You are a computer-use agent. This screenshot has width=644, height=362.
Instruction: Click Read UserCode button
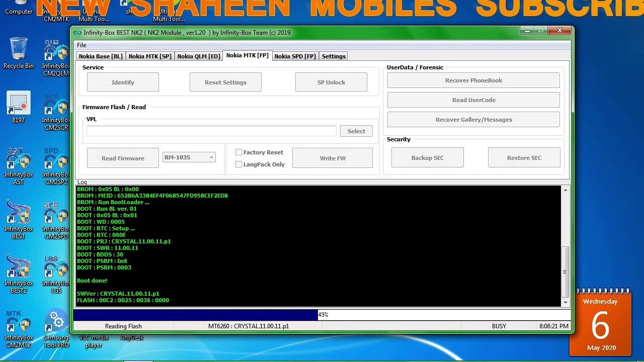473,100
